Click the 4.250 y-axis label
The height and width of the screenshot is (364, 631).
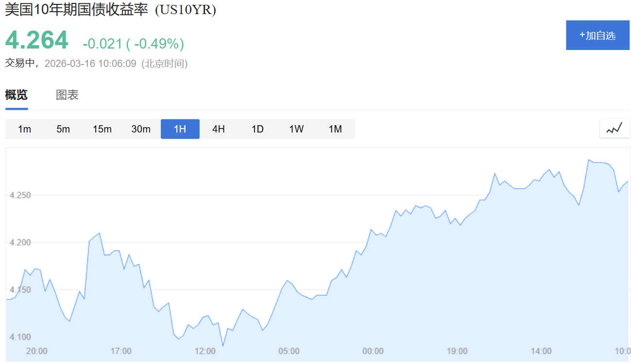pos(20,195)
